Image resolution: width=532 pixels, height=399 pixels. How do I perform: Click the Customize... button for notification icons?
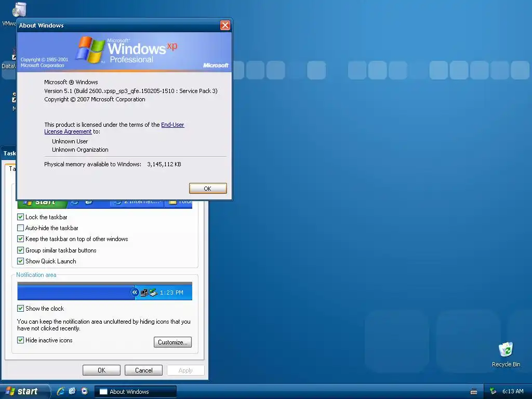[x=172, y=342]
